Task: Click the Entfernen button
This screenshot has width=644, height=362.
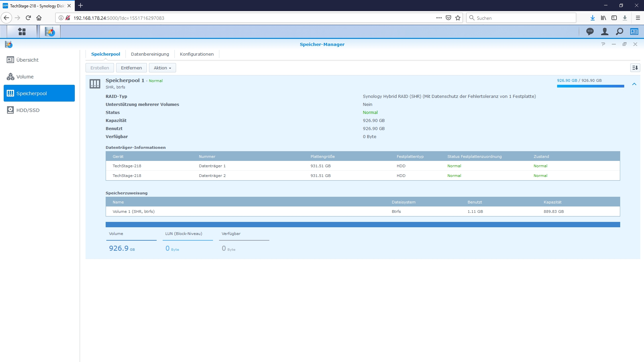Action: [x=131, y=68]
